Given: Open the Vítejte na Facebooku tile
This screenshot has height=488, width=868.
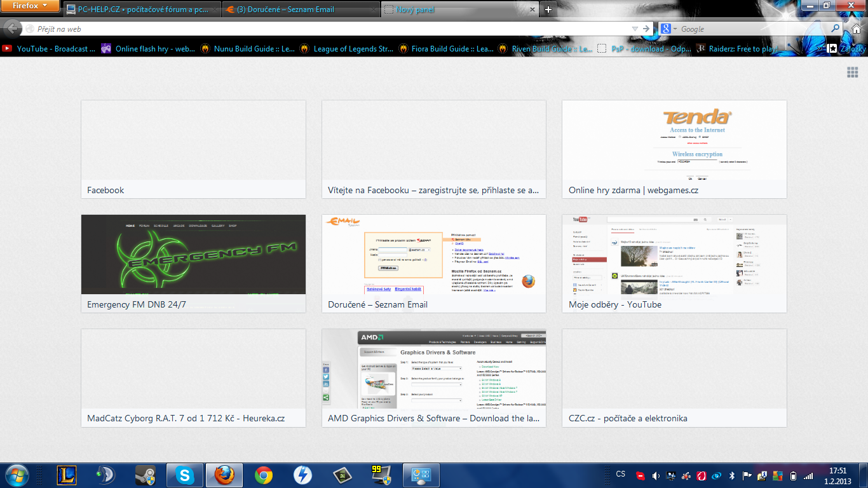Looking at the screenshot, I should (434, 149).
